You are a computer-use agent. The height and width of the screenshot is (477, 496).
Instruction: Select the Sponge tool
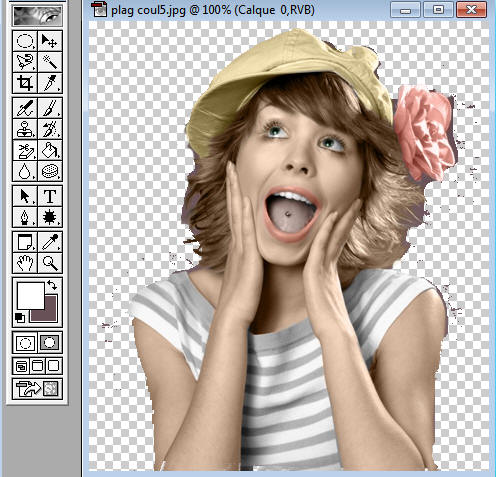50,171
